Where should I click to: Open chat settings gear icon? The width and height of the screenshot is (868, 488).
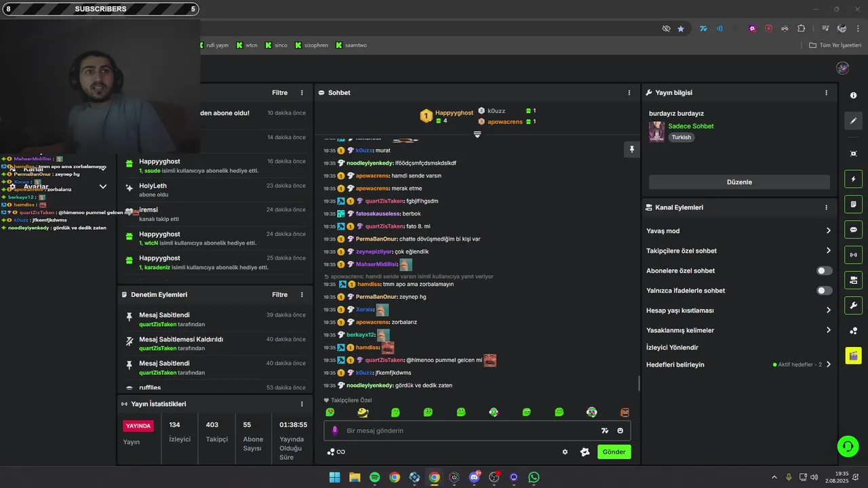pos(565,452)
